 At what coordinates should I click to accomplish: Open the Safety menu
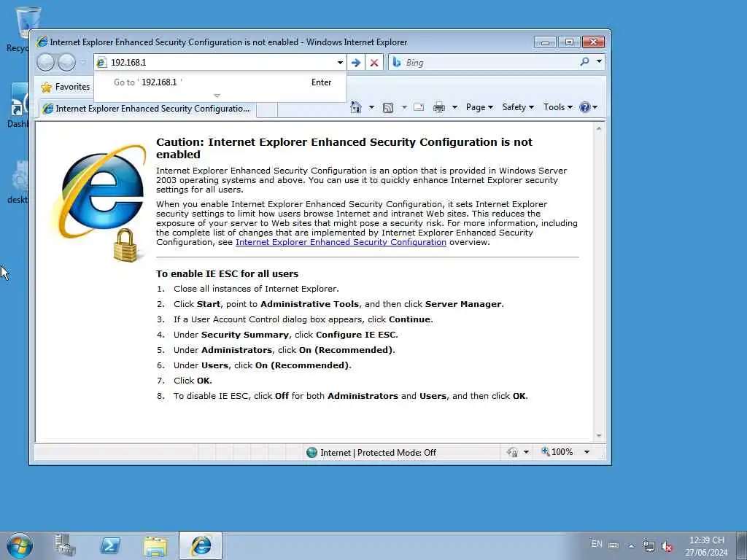(x=518, y=107)
